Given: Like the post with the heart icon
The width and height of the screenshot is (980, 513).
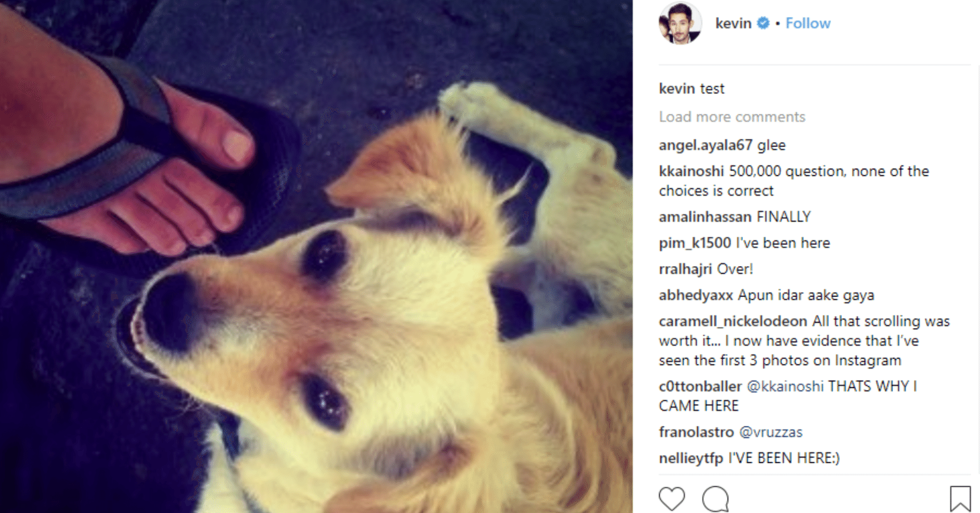Looking at the screenshot, I should pos(672,499).
